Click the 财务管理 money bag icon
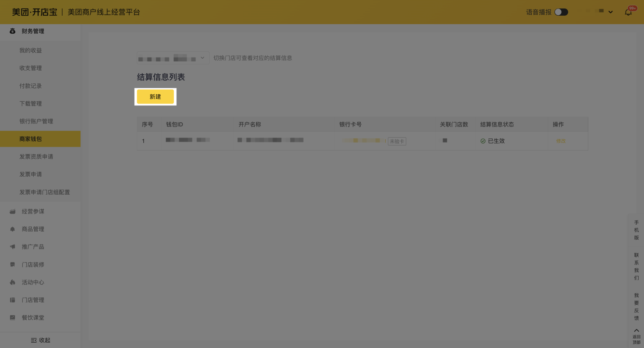644x348 pixels. coord(13,31)
